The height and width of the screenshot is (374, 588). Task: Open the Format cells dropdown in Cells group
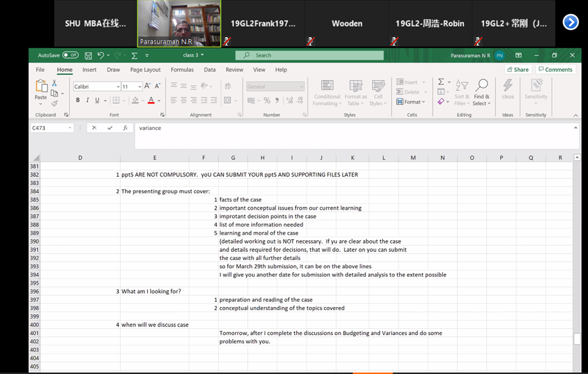coord(411,102)
